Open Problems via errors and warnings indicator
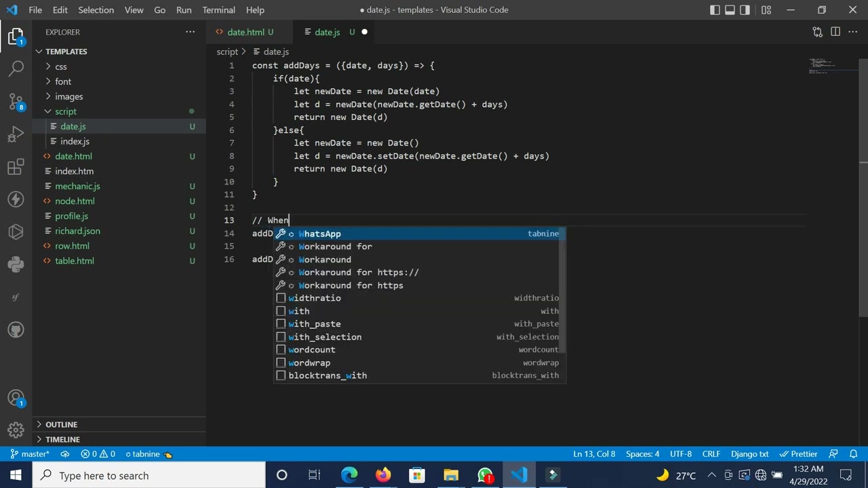 [98, 454]
